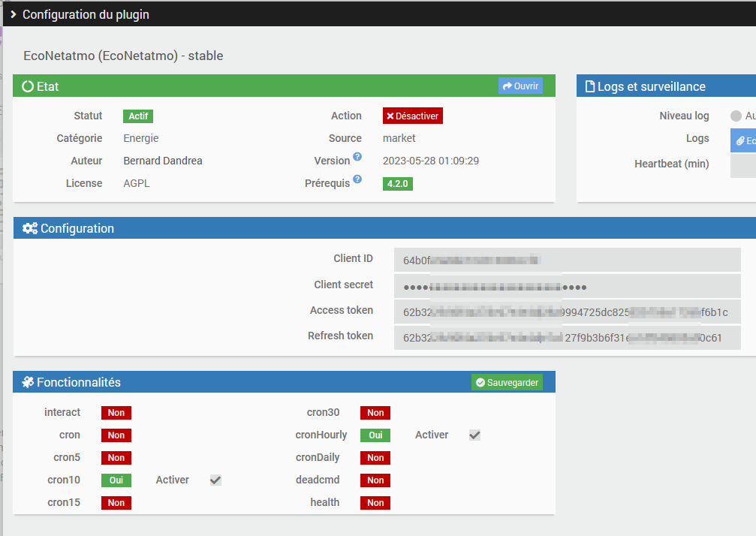
Task: Deactivate plugin via Désactiver button
Action: [x=413, y=116]
